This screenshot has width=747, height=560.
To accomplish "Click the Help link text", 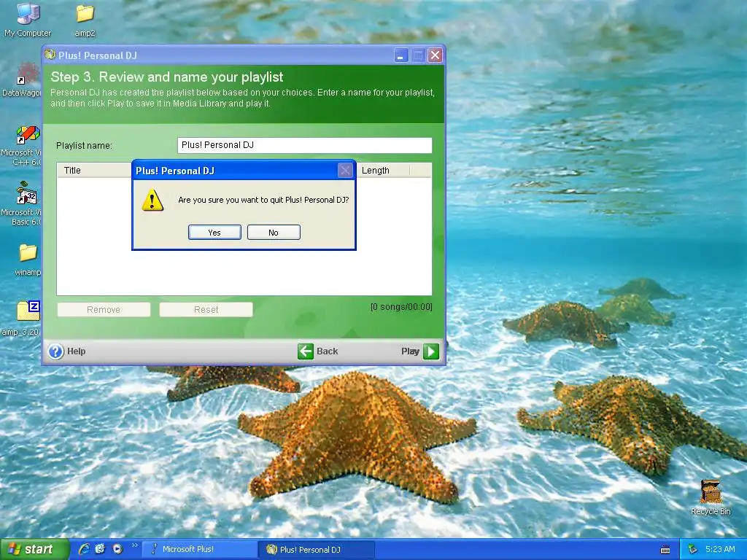I will (76, 351).
